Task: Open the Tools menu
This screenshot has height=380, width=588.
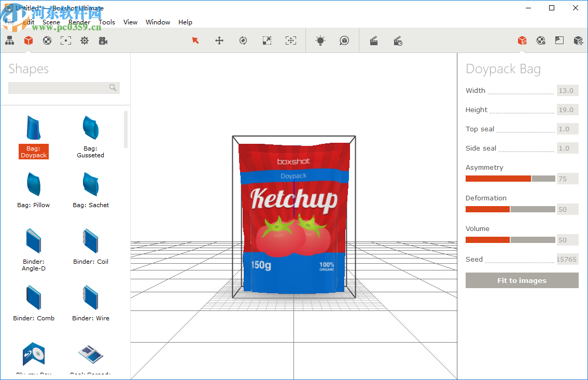Action: click(107, 22)
